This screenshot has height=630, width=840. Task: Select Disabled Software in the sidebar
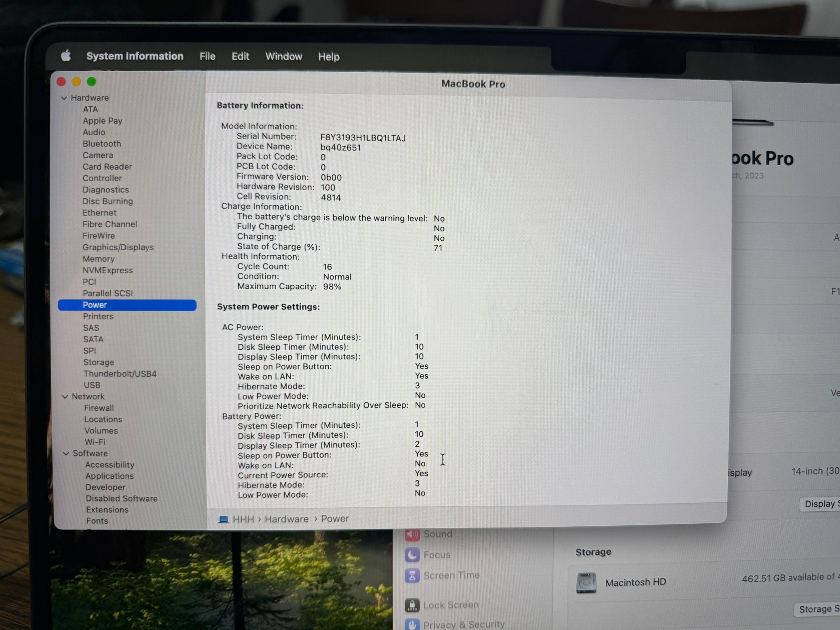[x=122, y=498]
